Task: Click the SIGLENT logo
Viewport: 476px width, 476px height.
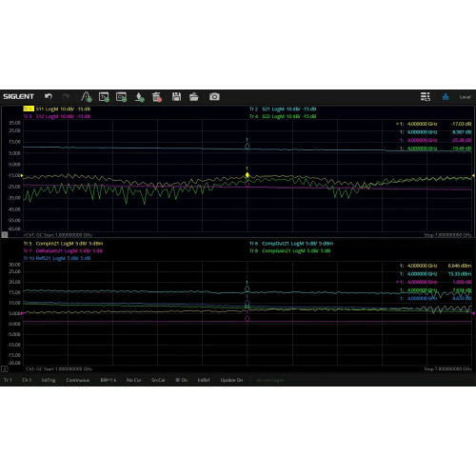Action: [18, 96]
